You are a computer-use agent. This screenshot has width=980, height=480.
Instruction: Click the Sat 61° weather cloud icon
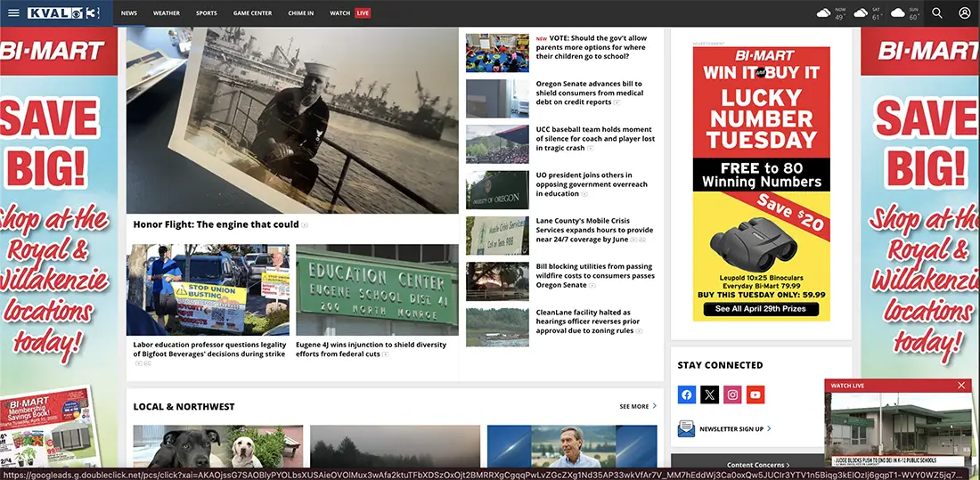click(861, 13)
